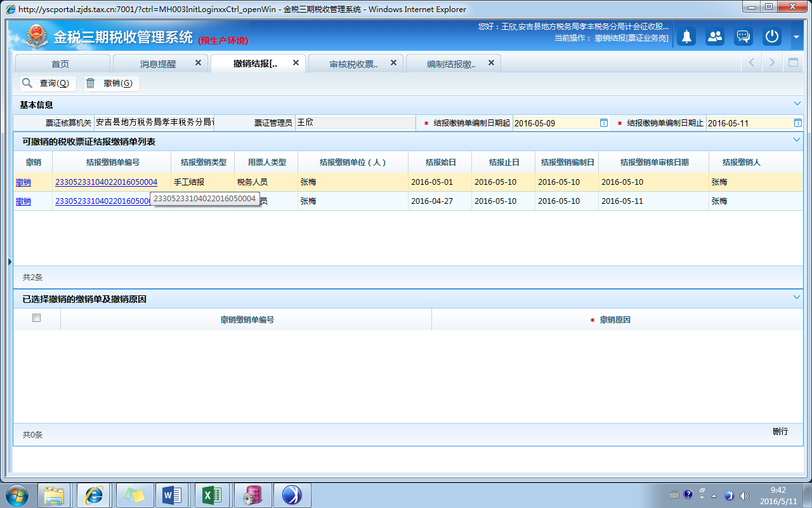Click the previous tabs arrow
The height and width of the screenshot is (508, 812).
752,62
